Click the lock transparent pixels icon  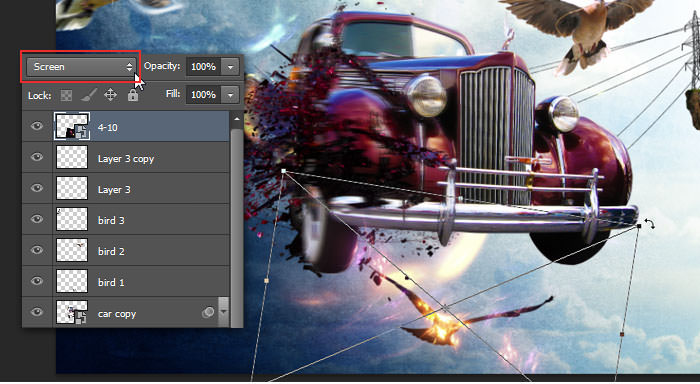tap(66, 95)
